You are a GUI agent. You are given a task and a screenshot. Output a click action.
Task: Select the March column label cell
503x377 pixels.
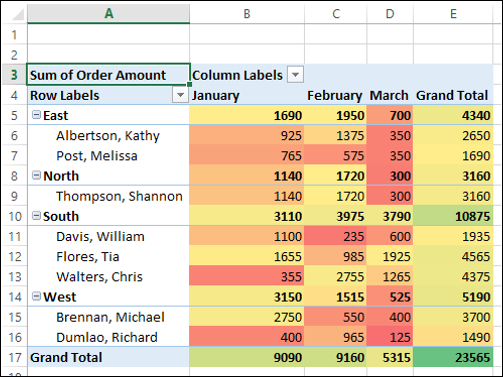click(390, 95)
